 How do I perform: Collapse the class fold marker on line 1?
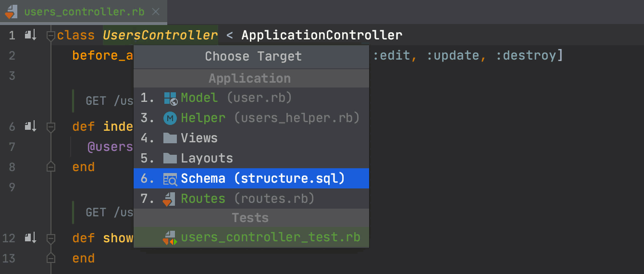click(50, 35)
